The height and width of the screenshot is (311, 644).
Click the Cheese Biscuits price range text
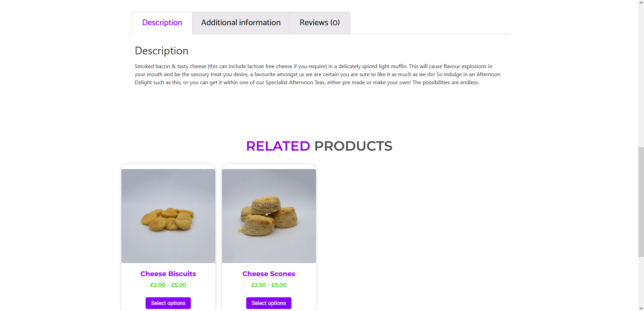point(168,285)
